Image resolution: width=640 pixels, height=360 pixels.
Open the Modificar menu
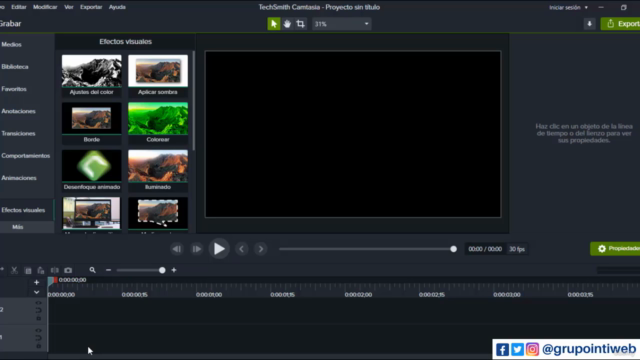45,7
